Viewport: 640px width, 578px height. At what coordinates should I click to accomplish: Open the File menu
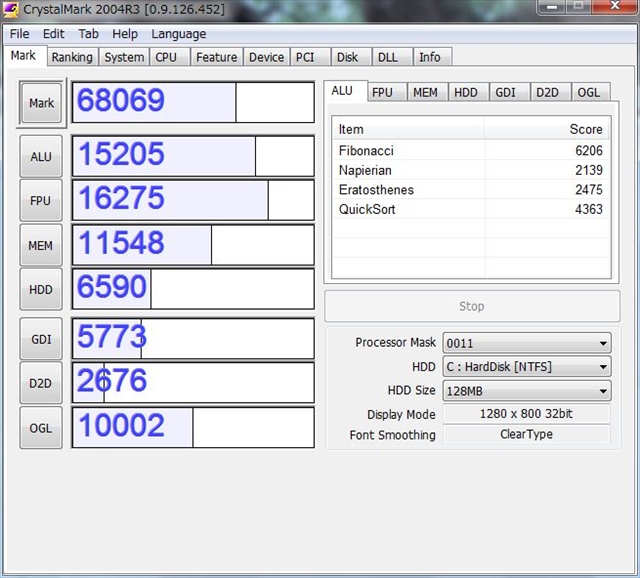tap(19, 34)
